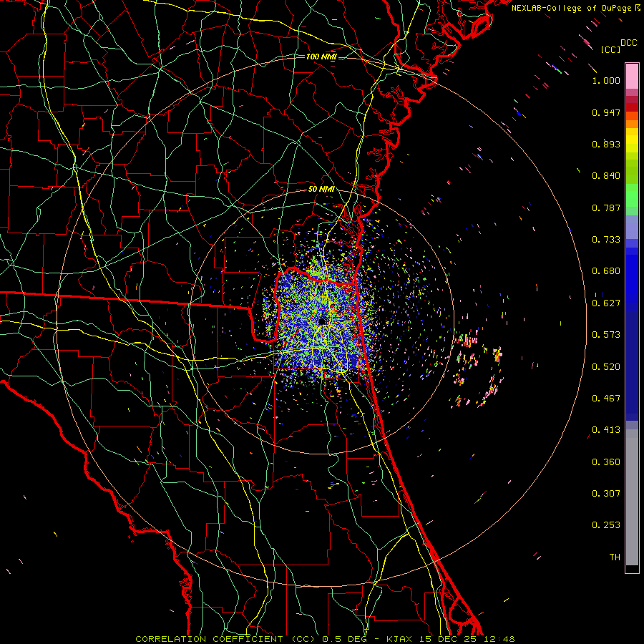Pick the lavender color bar segment near 0.733
The width and height of the screenshot is (644, 644).
(632, 227)
